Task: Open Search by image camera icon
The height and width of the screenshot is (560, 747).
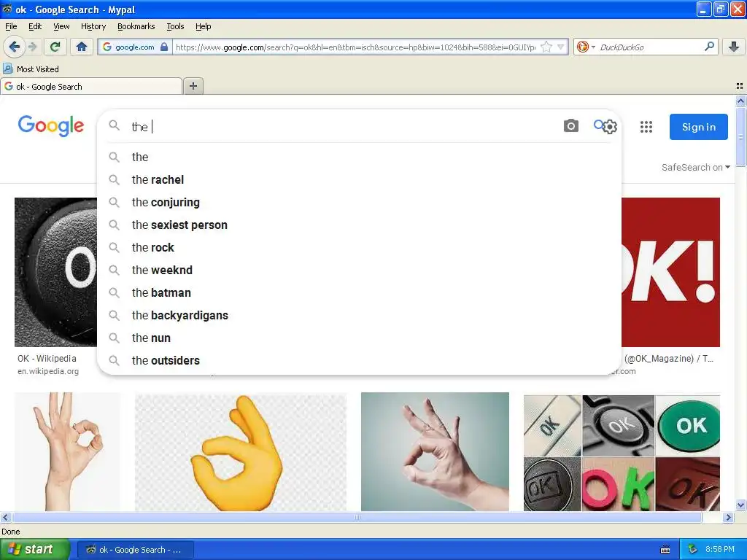Action: tap(570, 126)
